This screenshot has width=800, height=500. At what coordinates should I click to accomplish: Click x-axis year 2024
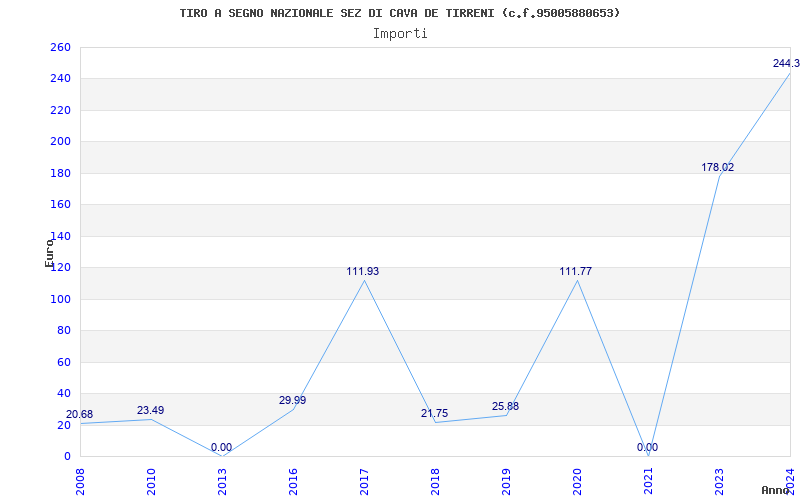(790, 482)
